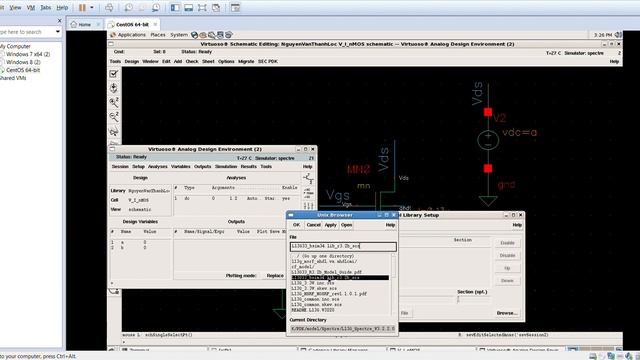Open the VMware Help menu
This screenshot has width=640, height=360.
pos(62,7)
